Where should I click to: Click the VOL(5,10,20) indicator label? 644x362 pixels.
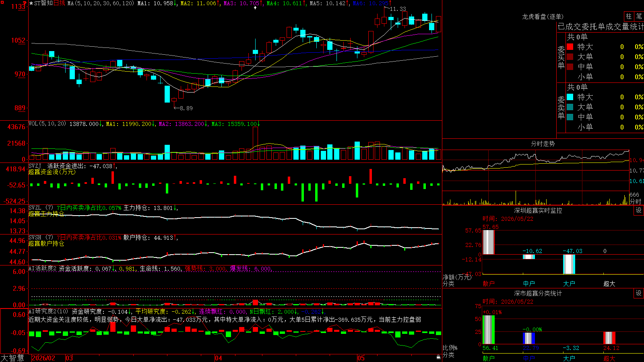tap(47, 124)
